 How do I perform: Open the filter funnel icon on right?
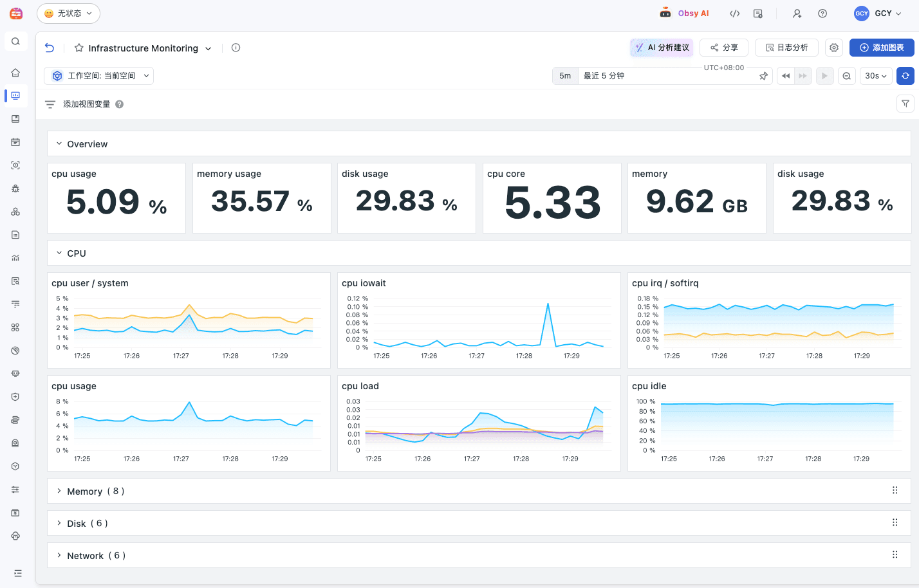(905, 104)
